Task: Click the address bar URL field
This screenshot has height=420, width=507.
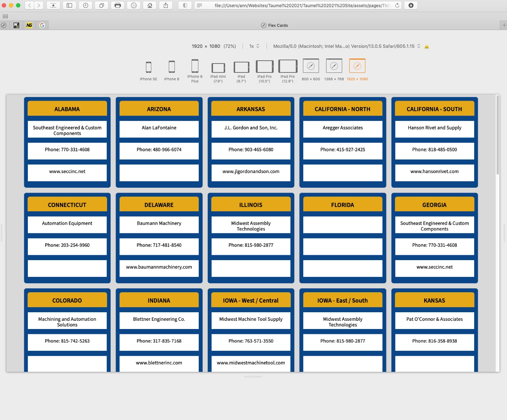Action: (298, 5)
